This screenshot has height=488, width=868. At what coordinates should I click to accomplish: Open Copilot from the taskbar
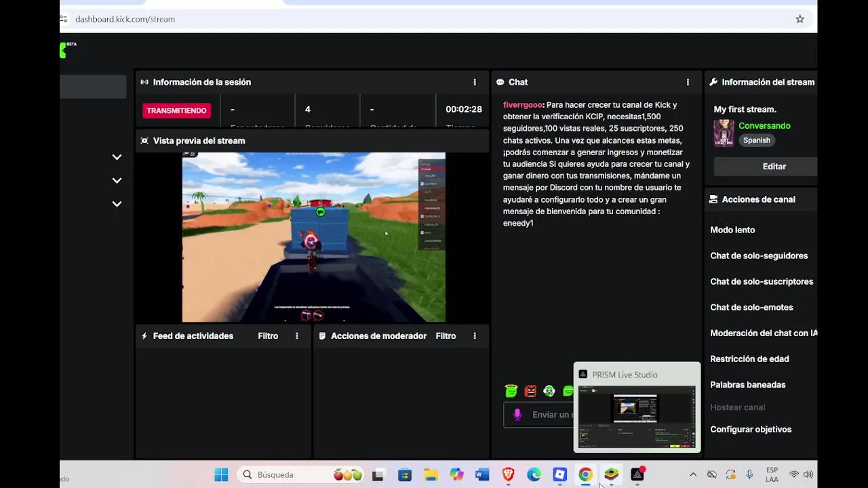pos(456,474)
